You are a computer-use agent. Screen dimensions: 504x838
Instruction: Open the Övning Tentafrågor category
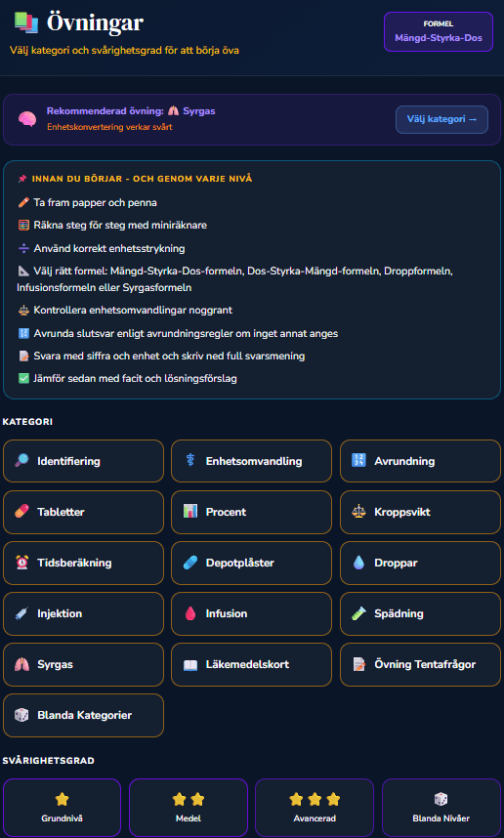(420, 664)
